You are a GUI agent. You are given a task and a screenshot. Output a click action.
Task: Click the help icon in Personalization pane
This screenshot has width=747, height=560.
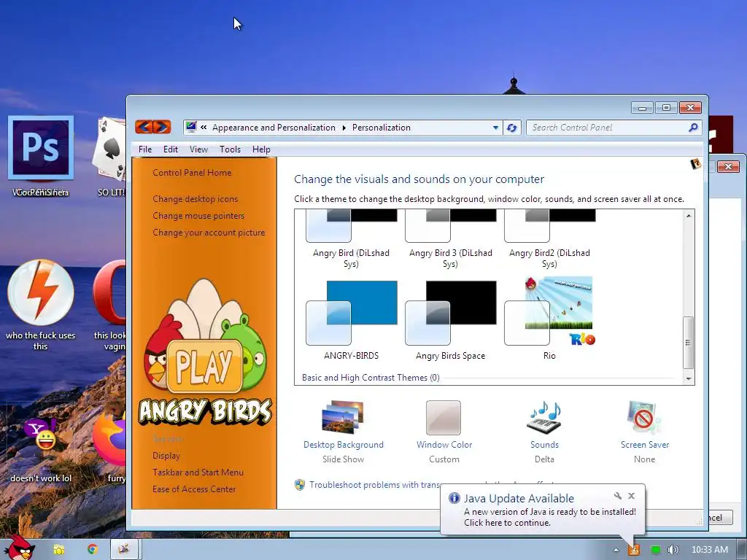pos(695,164)
